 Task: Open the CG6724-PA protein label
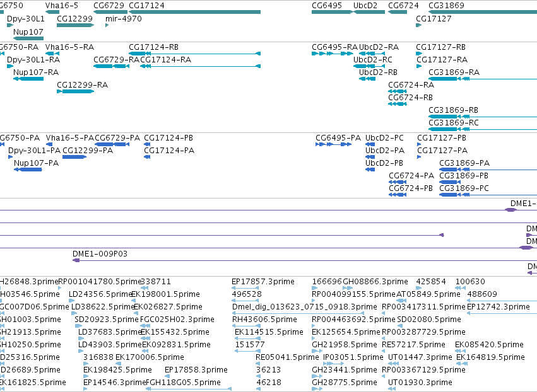(411, 176)
